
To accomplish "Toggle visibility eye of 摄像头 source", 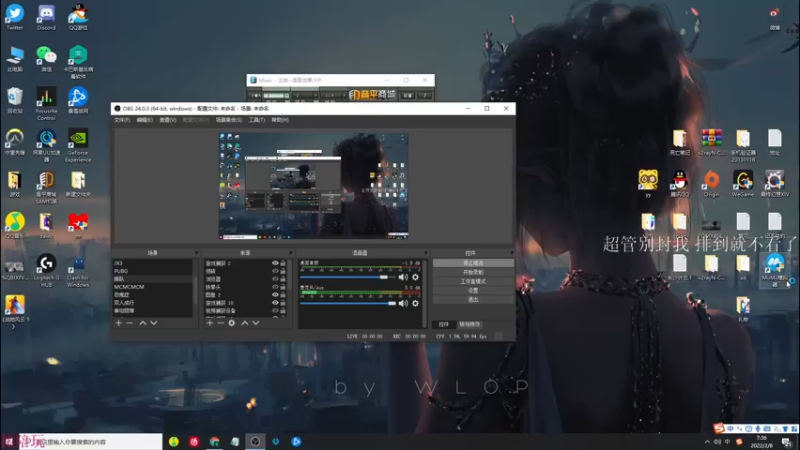I will pyautogui.click(x=275, y=287).
